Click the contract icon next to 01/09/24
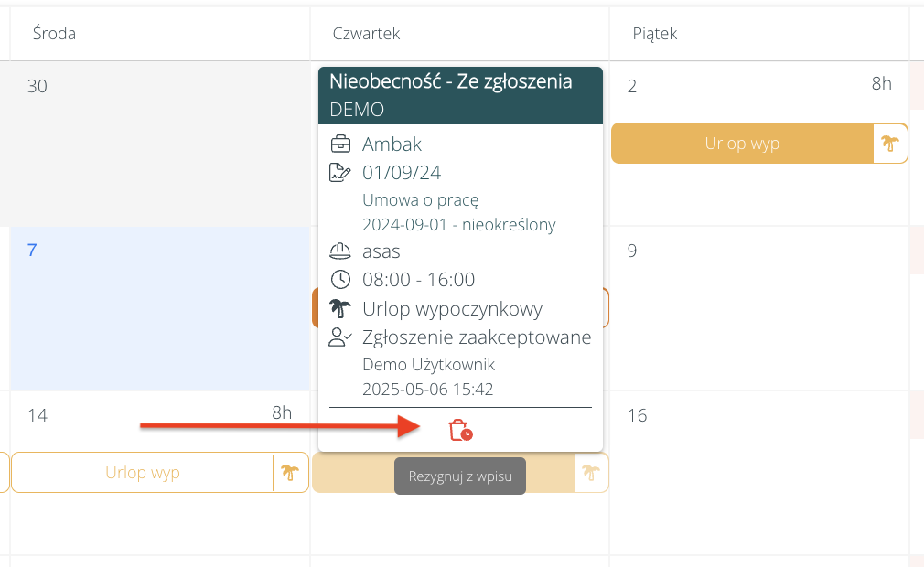924x567 pixels. tap(340, 172)
